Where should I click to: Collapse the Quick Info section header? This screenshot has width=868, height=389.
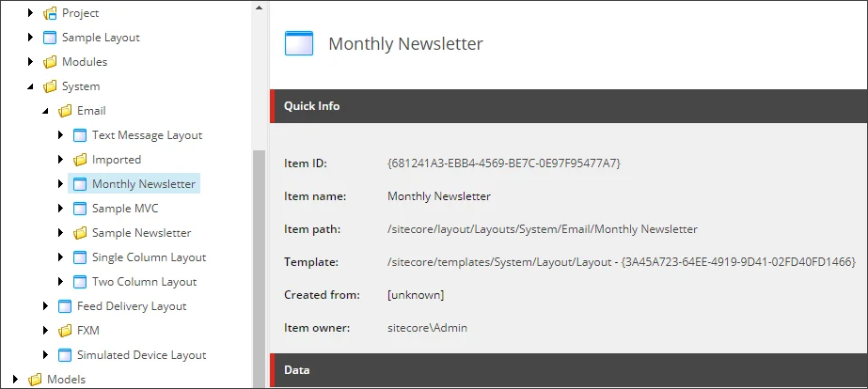[569, 105]
